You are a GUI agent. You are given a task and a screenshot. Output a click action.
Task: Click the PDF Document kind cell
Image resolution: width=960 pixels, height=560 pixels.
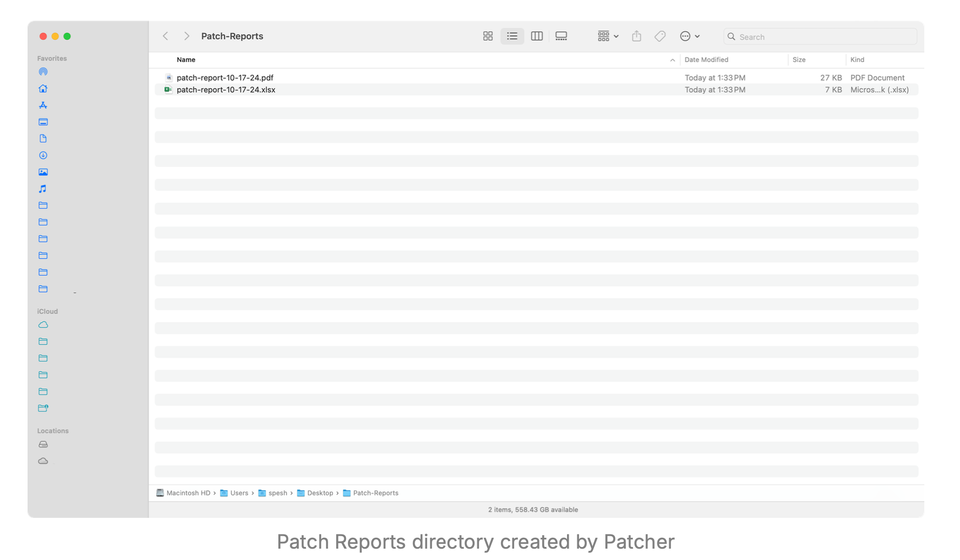(877, 78)
